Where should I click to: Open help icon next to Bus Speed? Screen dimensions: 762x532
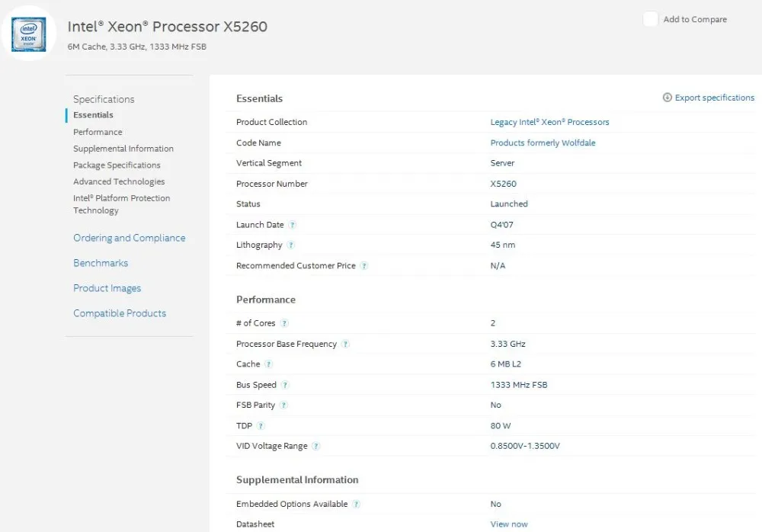tap(285, 385)
